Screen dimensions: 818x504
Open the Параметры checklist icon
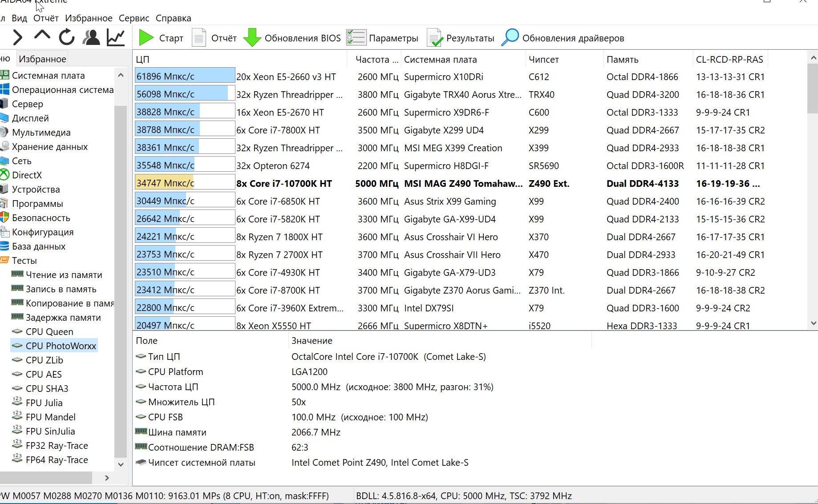point(356,38)
